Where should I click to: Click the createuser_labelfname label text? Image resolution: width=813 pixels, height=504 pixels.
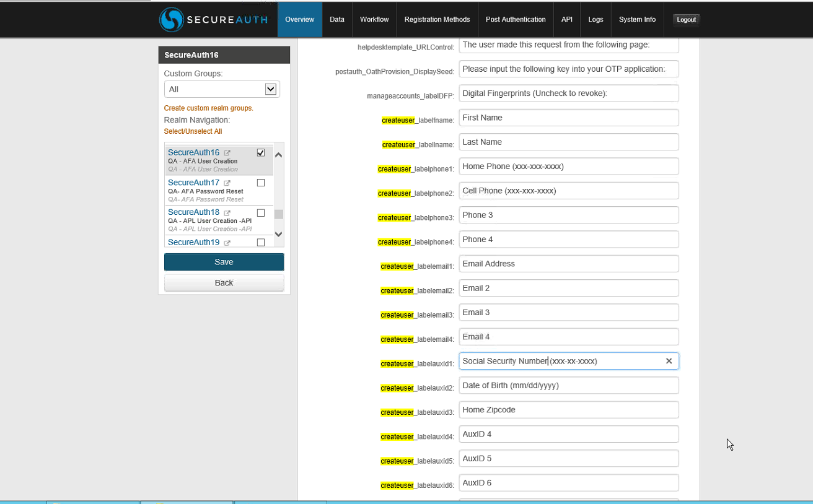pos(418,120)
